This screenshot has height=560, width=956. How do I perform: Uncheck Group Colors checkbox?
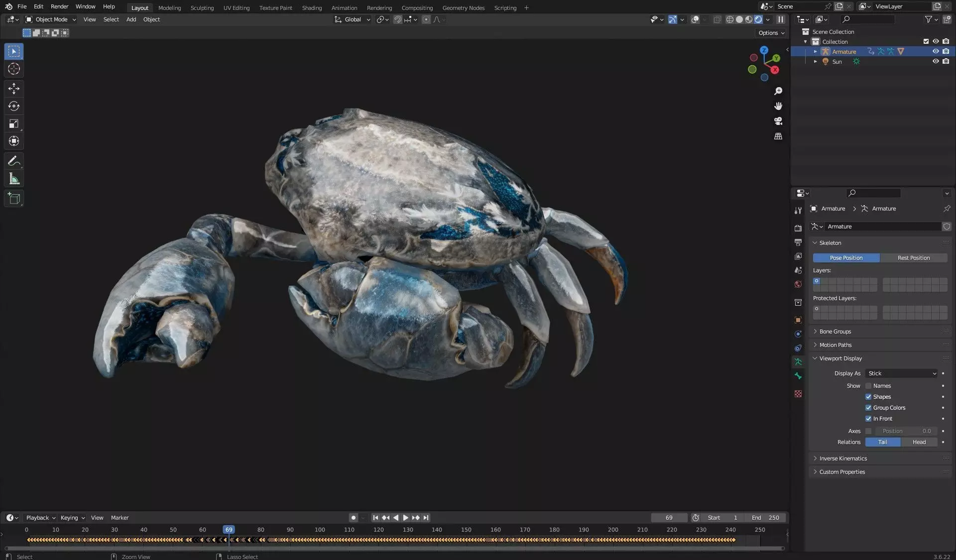coord(868,408)
